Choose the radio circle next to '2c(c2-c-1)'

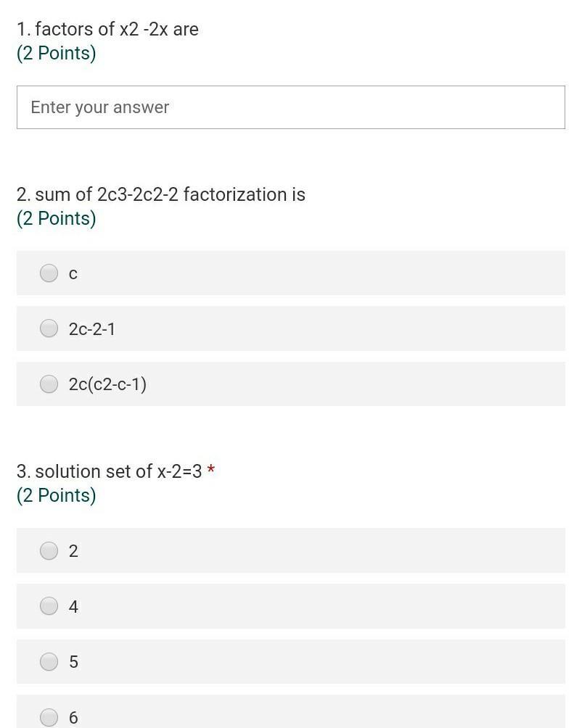[49, 384]
